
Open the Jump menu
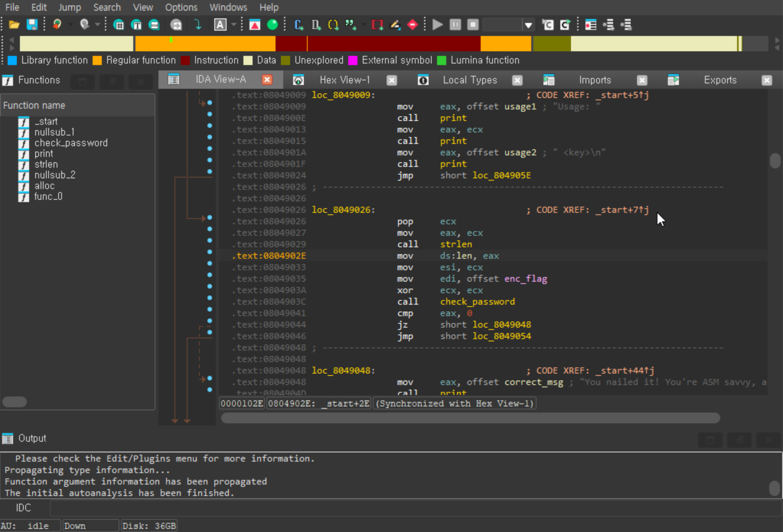[69, 7]
